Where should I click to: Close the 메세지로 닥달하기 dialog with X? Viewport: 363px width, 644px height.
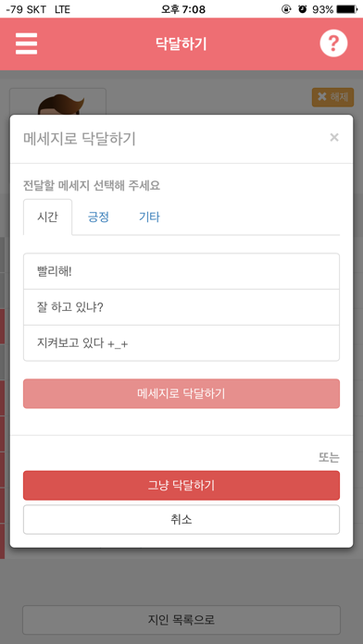coord(334,138)
